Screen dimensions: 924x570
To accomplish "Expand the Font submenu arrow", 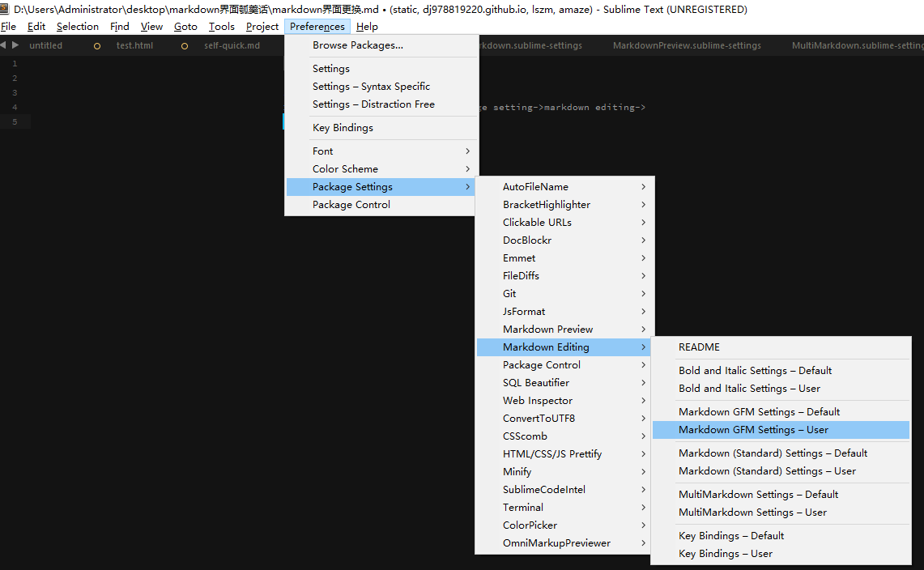I will (467, 151).
